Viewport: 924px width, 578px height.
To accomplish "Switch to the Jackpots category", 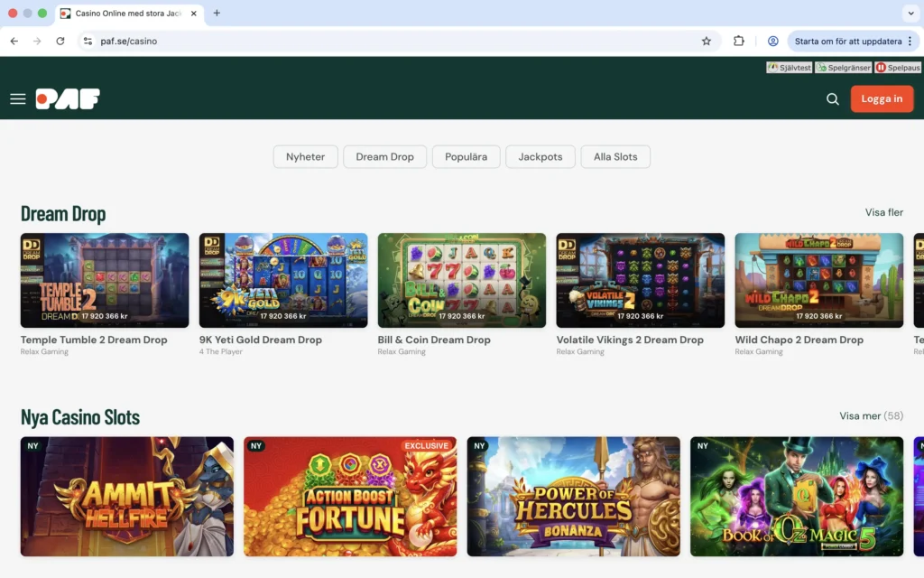I will [540, 156].
